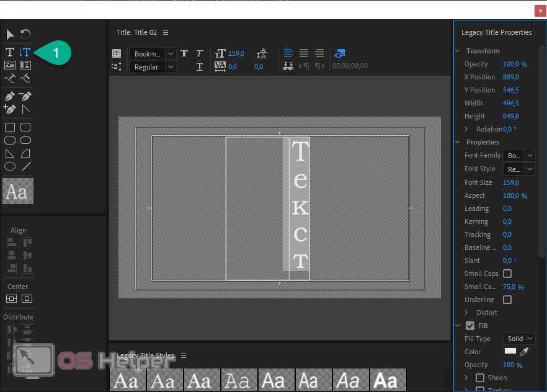This screenshot has height=392, width=547.
Task: Select the Vertical Type tool
Action: coord(25,52)
